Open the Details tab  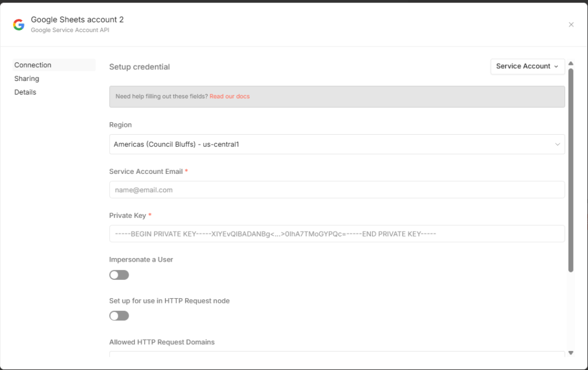point(25,92)
